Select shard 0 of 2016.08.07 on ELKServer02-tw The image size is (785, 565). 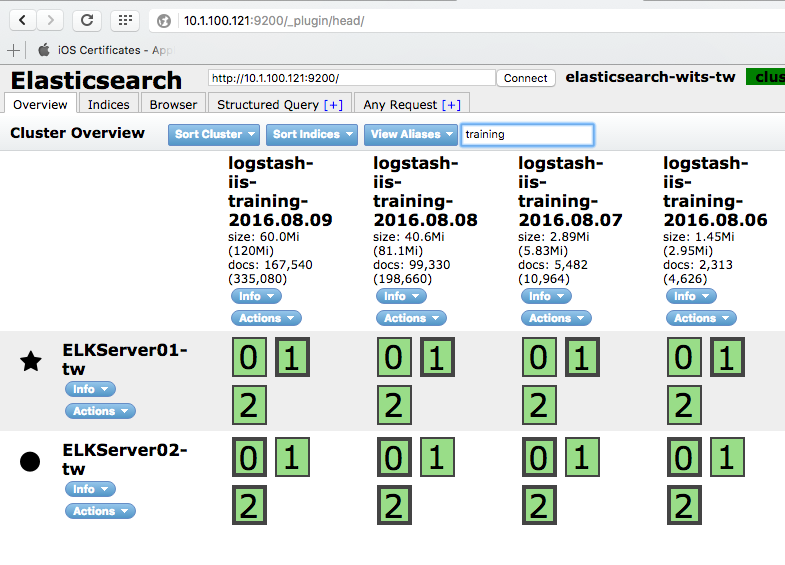pos(539,457)
